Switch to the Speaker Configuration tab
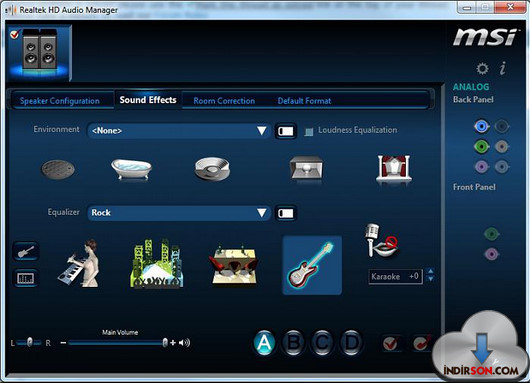The height and width of the screenshot is (383, 530). coord(60,101)
